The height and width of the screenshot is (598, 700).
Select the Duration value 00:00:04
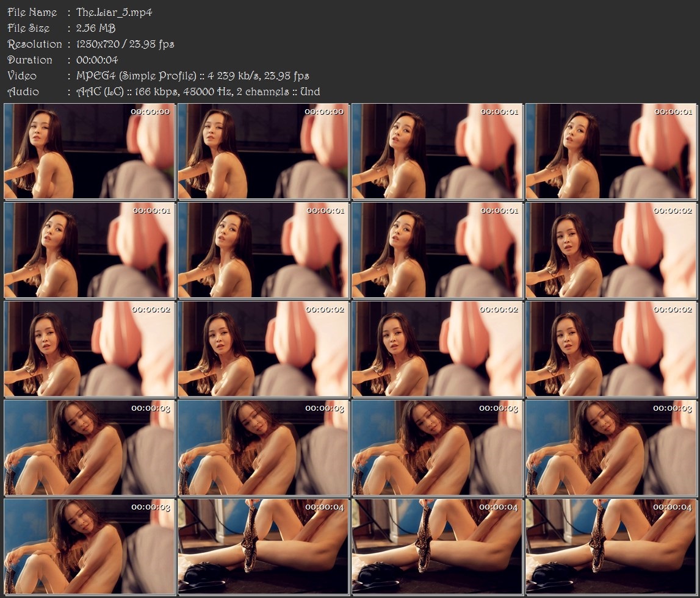click(97, 60)
